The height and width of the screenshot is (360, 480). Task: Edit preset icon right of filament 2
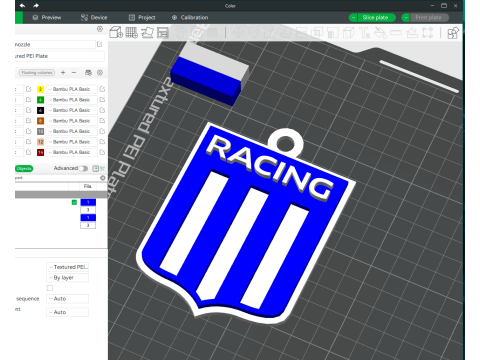pos(102,89)
